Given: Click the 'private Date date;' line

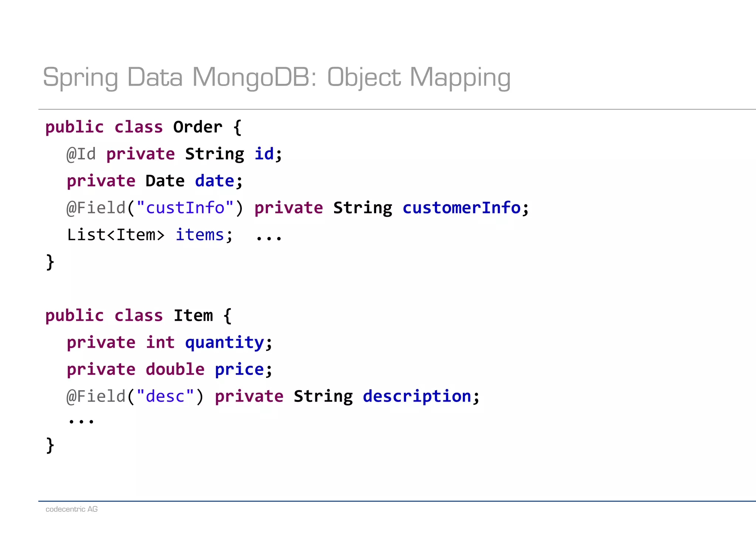Looking at the screenshot, I should click(x=155, y=181).
